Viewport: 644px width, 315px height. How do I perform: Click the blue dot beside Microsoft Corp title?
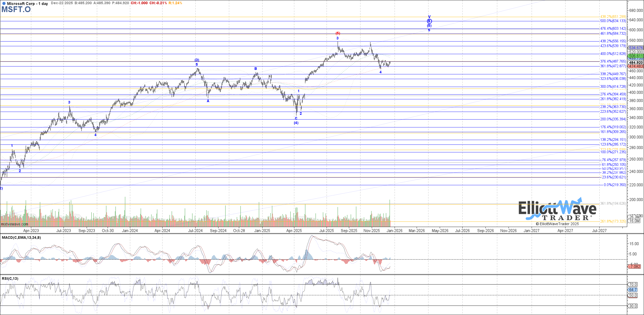click(4, 3)
